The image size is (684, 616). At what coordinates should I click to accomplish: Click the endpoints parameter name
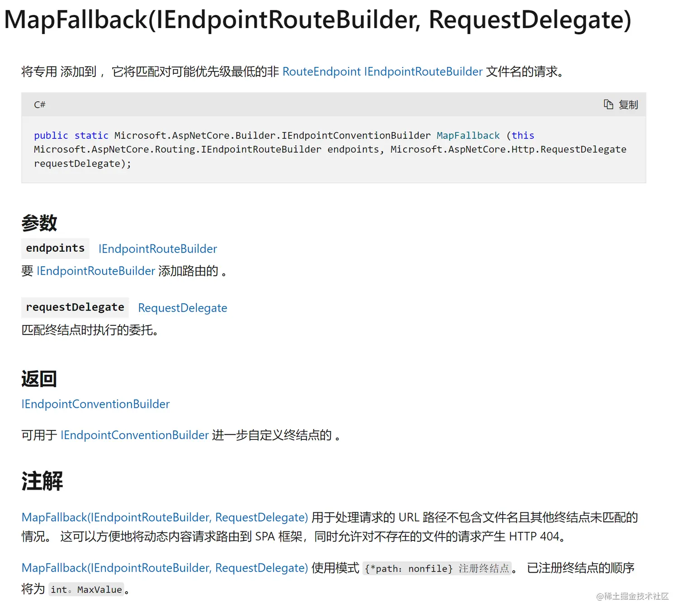pos(55,248)
